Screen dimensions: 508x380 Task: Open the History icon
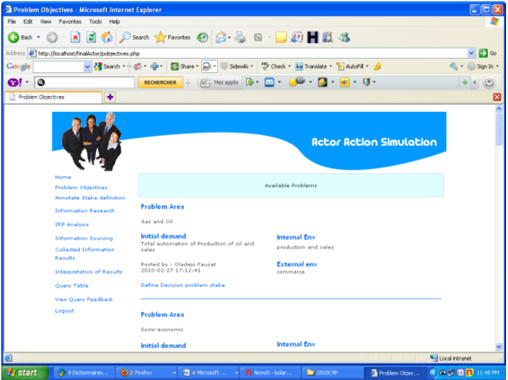click(202, 37)
